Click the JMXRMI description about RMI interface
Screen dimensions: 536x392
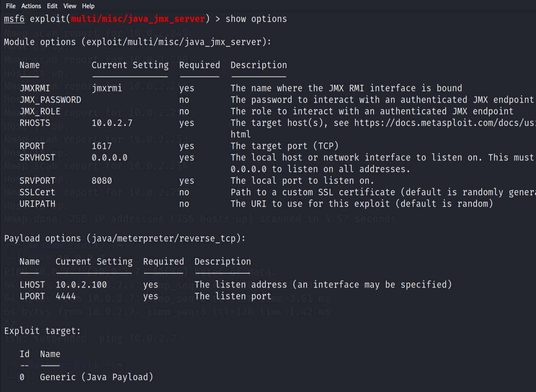pos(347,88)
